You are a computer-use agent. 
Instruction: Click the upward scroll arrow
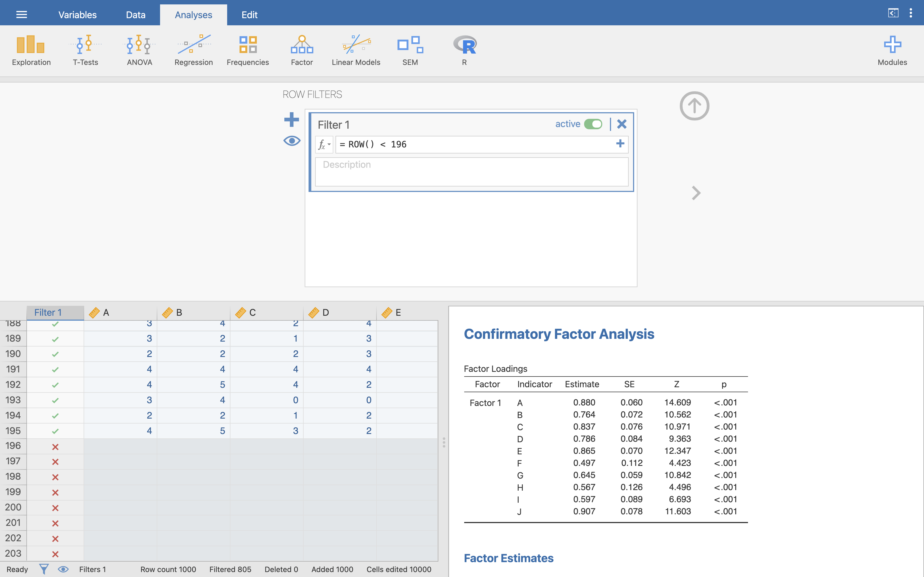(695, 105)
